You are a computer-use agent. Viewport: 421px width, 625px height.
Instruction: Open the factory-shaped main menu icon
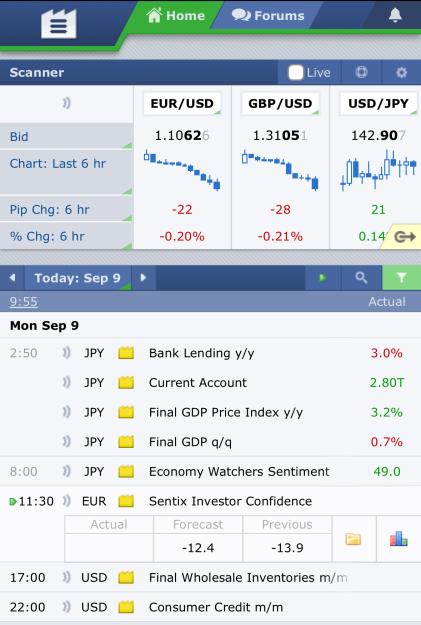58,24
